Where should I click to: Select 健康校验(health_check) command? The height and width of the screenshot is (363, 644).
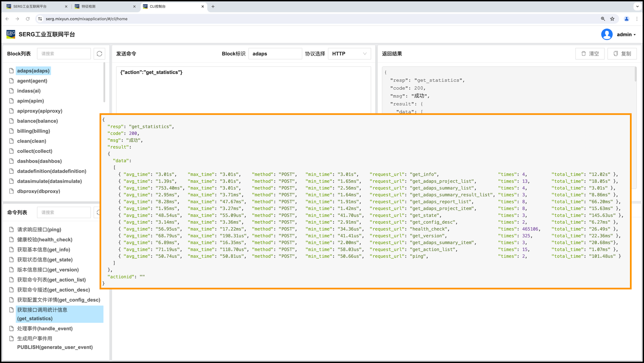point(45,239)
